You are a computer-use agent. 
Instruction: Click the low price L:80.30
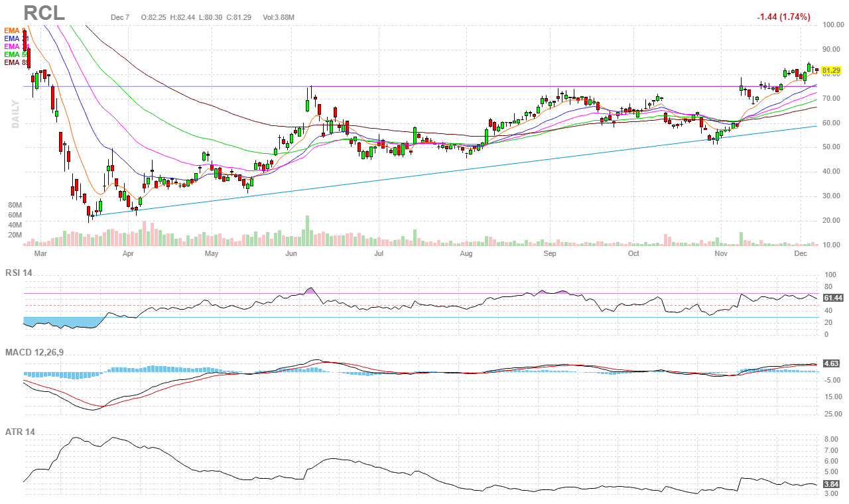211,17
